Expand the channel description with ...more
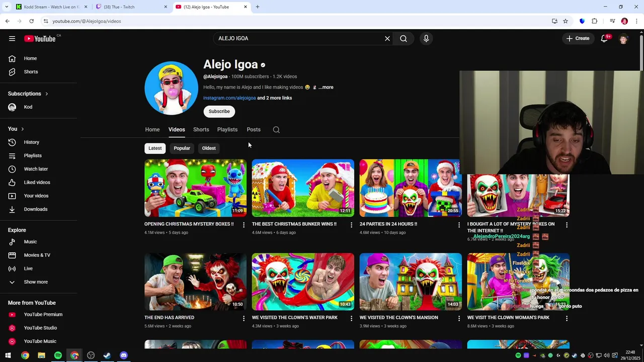 coord(326,87)
